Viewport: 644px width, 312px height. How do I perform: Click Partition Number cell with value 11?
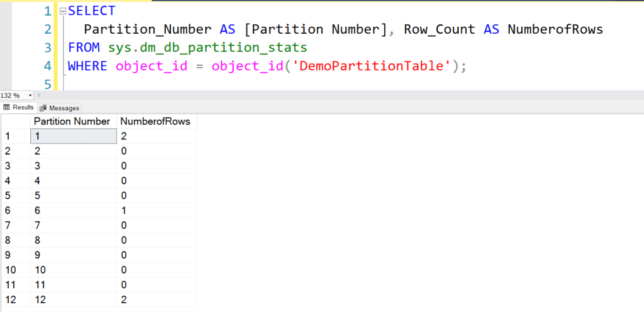[x=73, y=285]
